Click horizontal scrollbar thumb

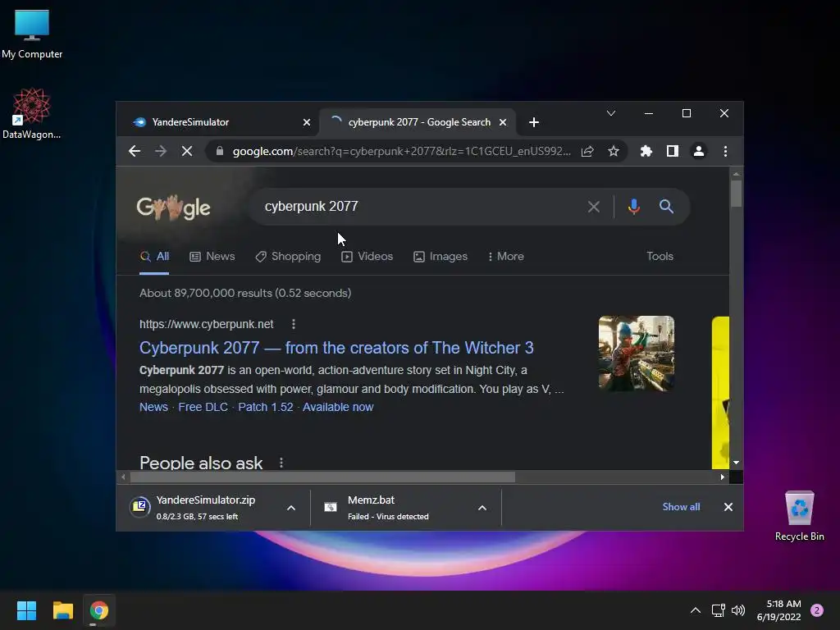pyautogui.click(x=322, y=477)
